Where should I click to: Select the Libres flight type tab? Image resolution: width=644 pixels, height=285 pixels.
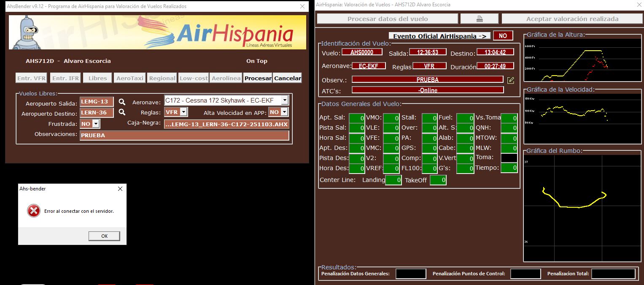[97, 78]
